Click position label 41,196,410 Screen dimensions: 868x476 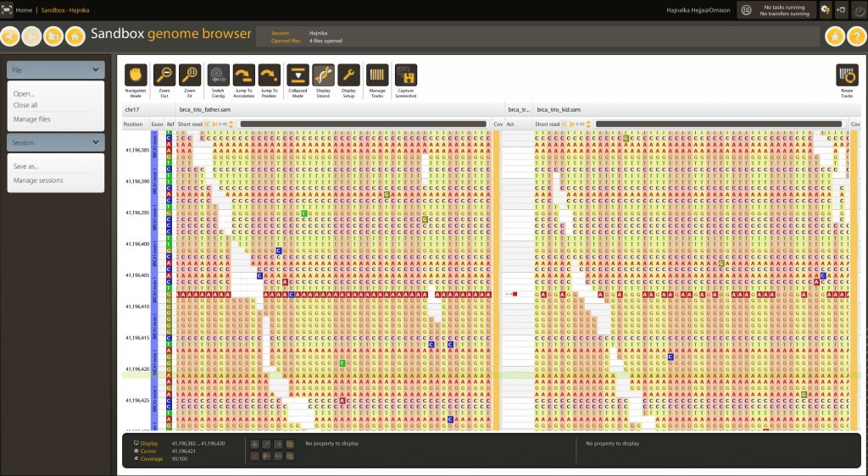(136, 307)
